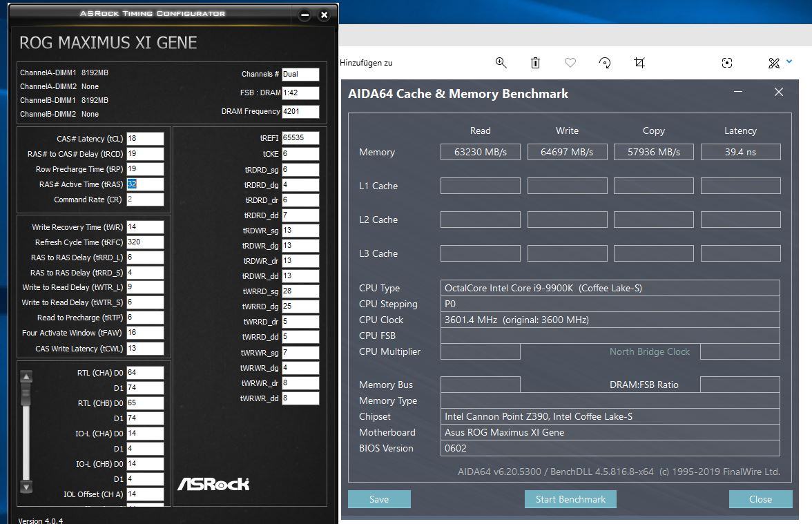This screenshot has height=524, width=812.
Task: Open the Hinzufügen zu menu
Action: pyautogui.click(x=366, y=63)
